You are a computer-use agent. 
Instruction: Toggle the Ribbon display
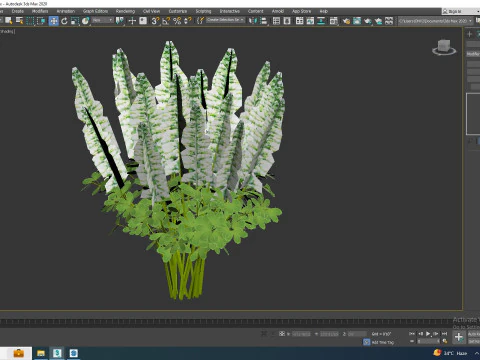300,21
